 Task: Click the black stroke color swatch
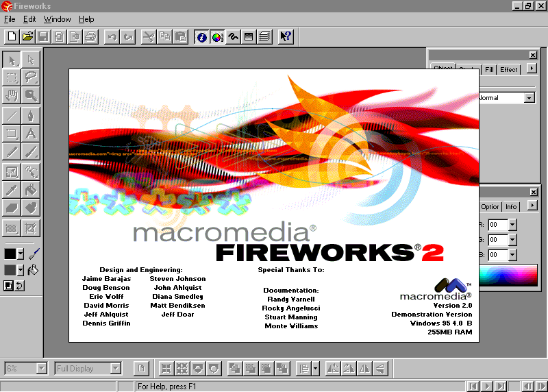10,254
